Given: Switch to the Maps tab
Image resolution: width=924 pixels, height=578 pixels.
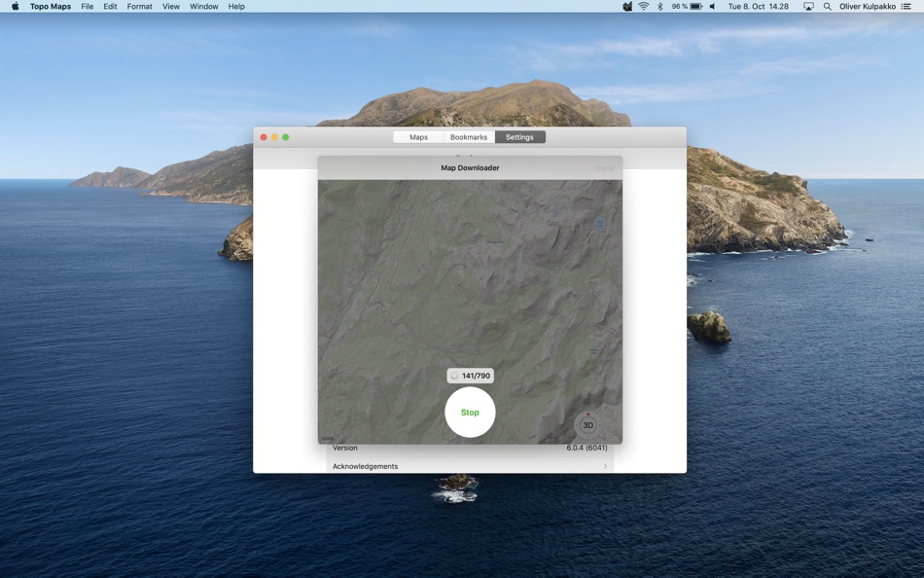Looking at the screenshot, I should (x=418, y=137).
